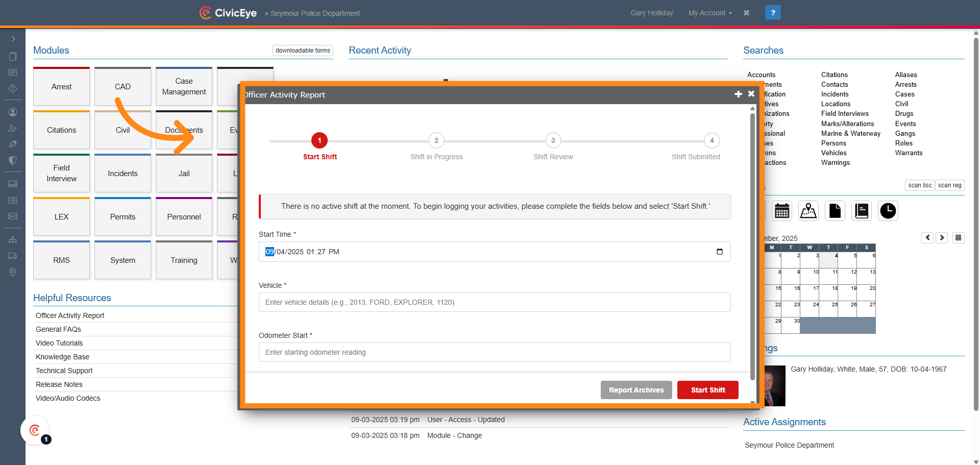Click the X icon beside My Account
980x465 pixels.
[746, 13]
